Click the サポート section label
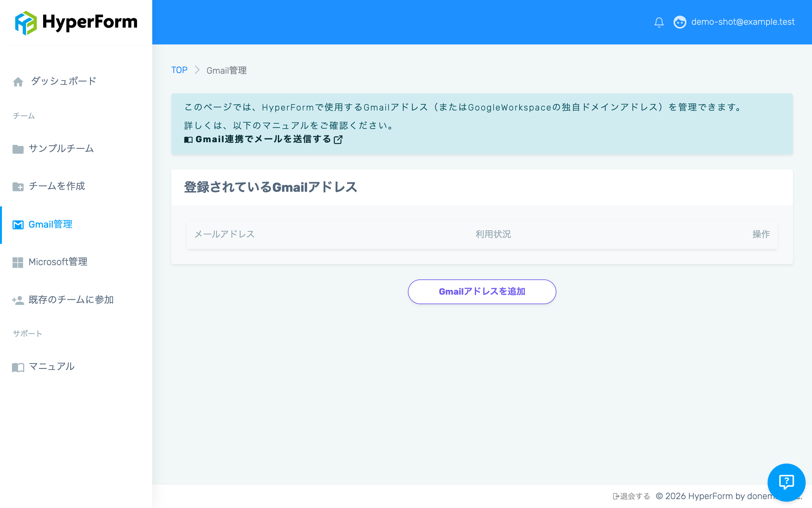The image size is (812, 508). pyautogui.click(x=28, y=334)
